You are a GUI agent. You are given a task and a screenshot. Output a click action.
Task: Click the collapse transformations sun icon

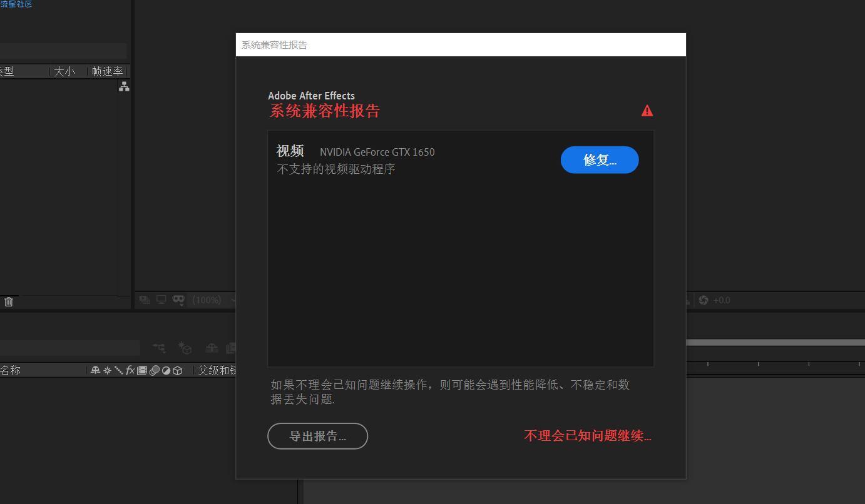pos(107,370)
